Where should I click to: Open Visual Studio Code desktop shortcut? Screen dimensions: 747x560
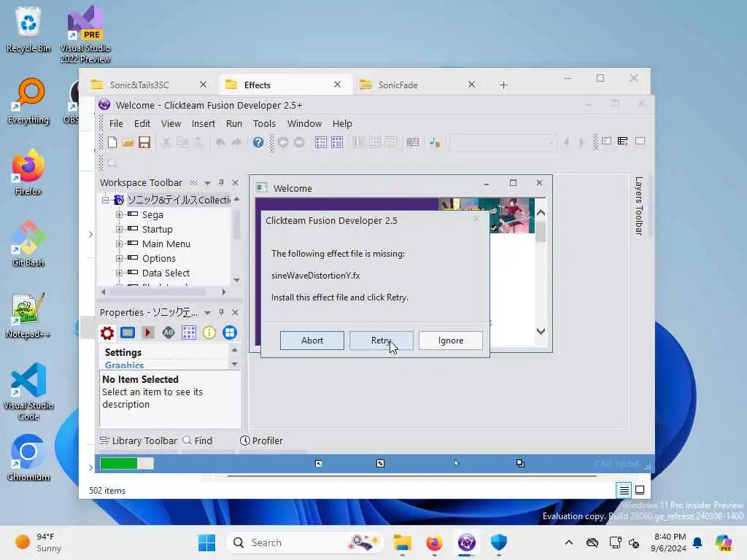pos(28,392)
